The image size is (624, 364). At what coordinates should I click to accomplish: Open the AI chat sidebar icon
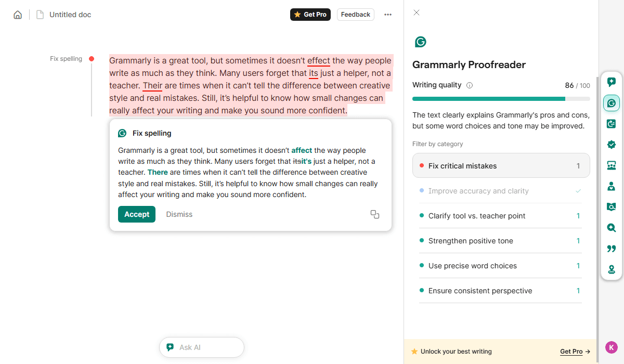[x=612, y=82]
